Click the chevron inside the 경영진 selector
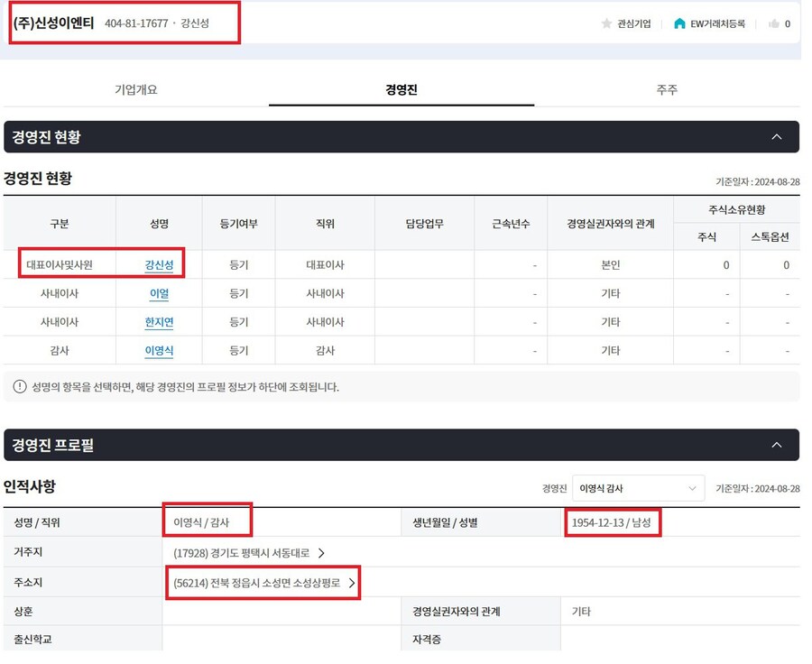Image resolution: width=812 pixels, height=664 pixels. pyautogui.click(x=695, y=487)
